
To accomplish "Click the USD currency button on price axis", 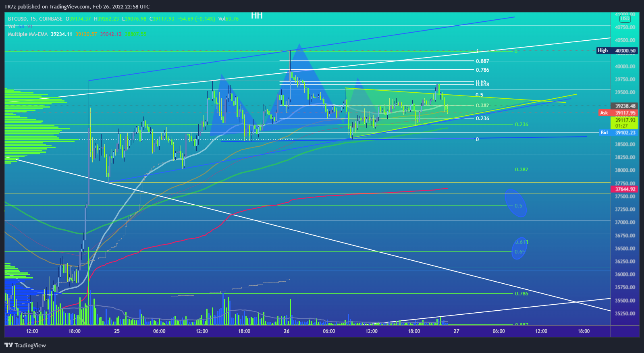I will tap(625, 19).
